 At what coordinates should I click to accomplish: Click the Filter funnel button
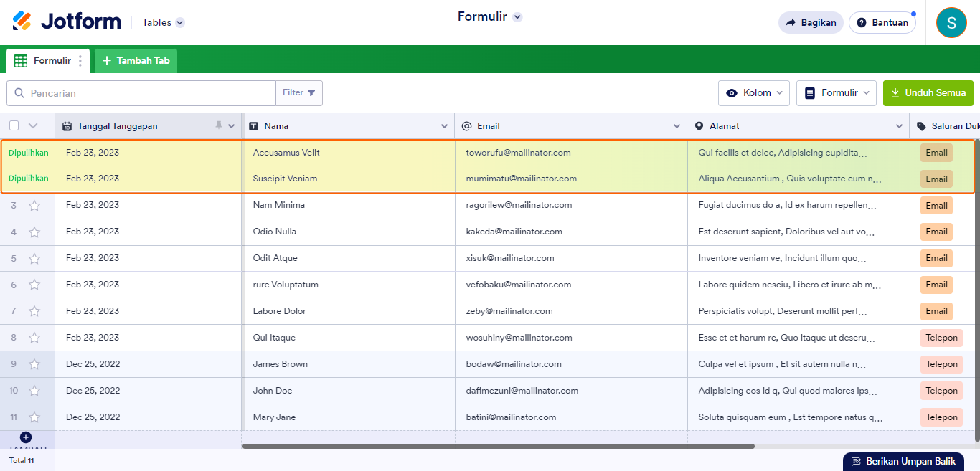click(299, 92)
